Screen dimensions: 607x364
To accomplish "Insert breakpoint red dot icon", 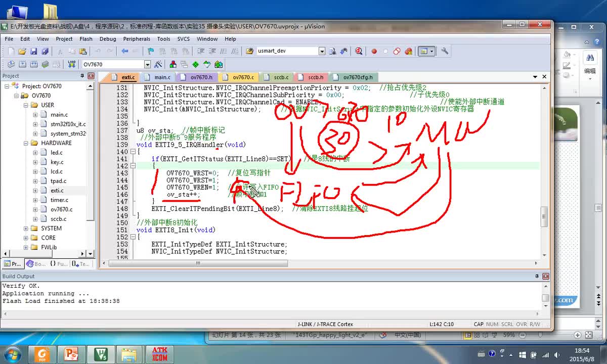I will tap(374, 51).
